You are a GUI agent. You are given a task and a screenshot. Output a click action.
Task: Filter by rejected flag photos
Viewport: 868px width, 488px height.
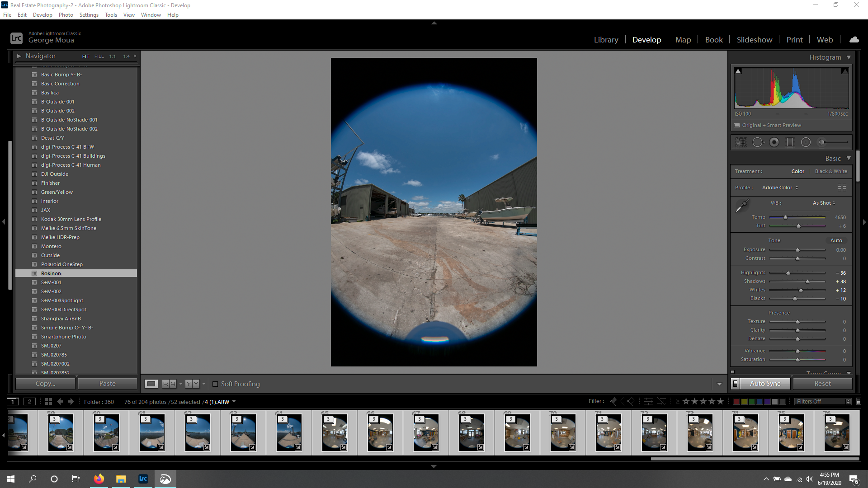pos(631,401)
